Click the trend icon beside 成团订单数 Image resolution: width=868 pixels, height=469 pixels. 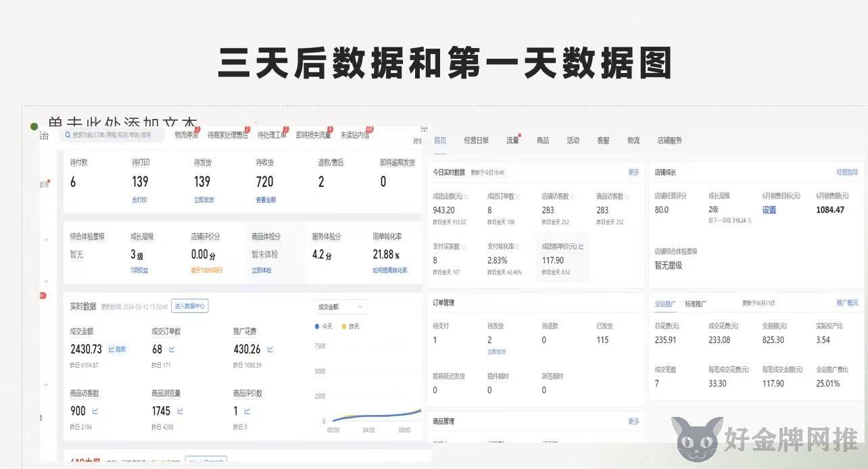(x=519, y=197)
